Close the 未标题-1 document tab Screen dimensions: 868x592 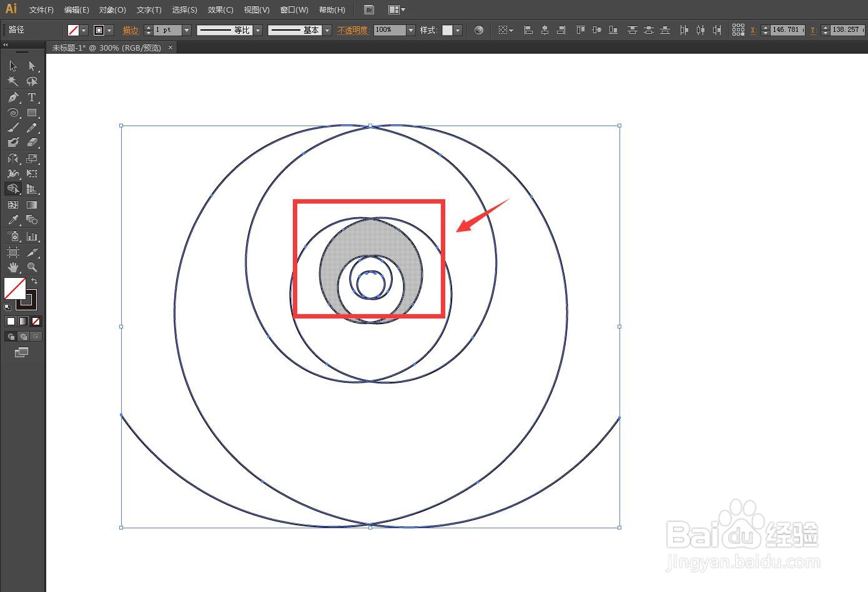tap(170, 47)
